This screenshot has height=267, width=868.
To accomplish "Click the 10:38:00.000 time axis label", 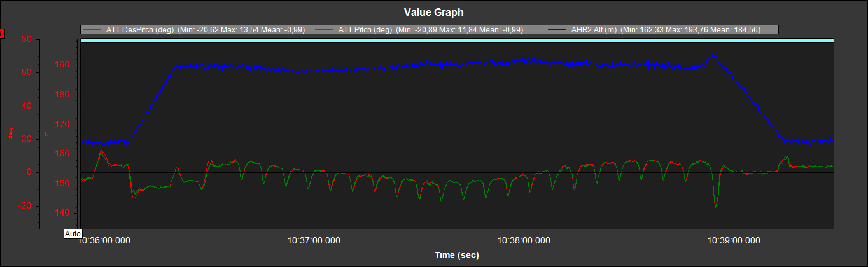I will tap(524, 240).
